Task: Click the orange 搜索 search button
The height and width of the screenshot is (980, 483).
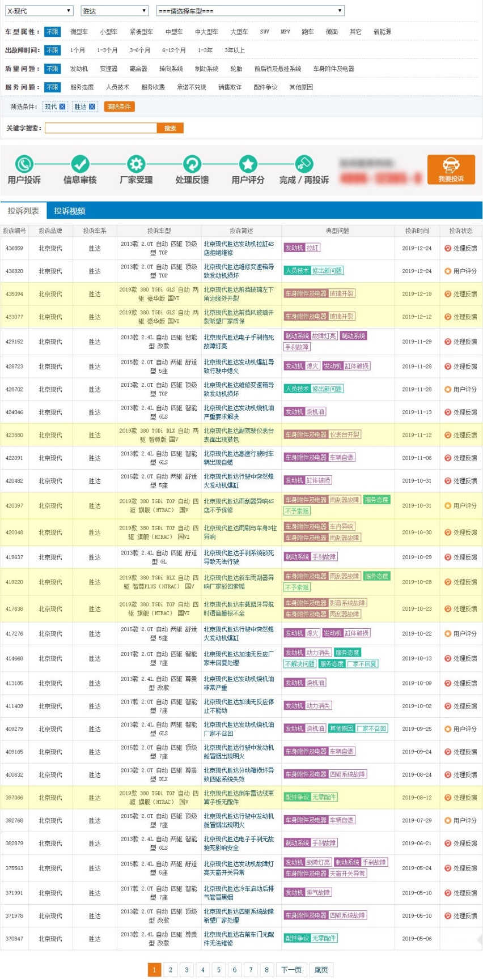Action: click(170, 128)
